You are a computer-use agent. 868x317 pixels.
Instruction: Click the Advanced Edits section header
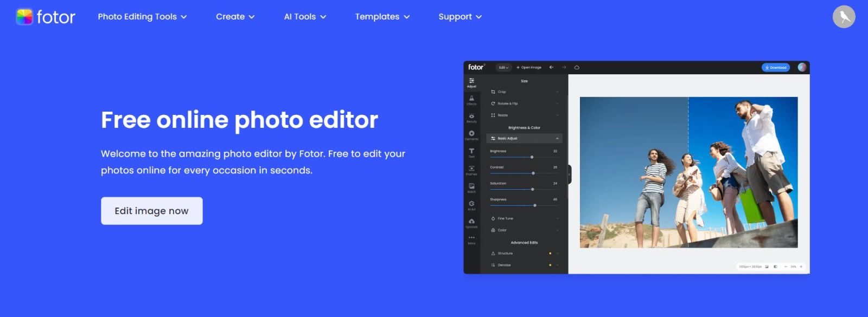(x=524, y=243)
